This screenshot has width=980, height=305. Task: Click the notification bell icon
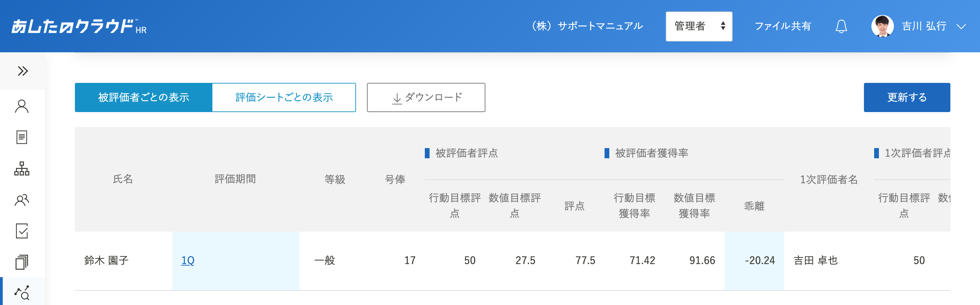(x=841, y=26)
